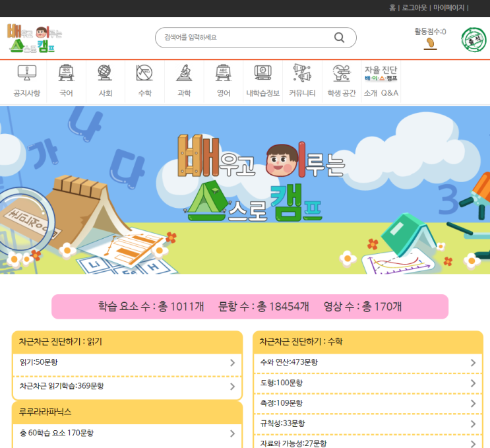Open 측정:109문항 text
Viewport: 490px width, 448px height.
point(282,403)
